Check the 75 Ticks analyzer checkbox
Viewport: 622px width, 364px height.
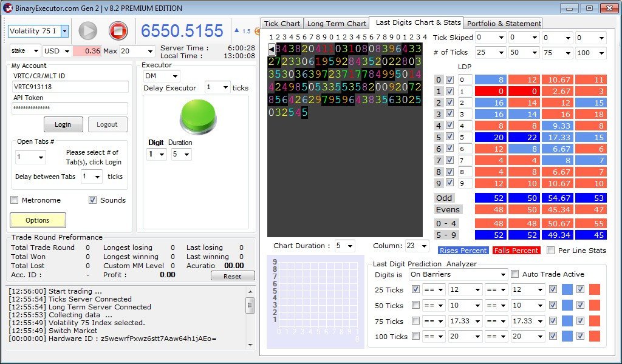coord(415,320)
